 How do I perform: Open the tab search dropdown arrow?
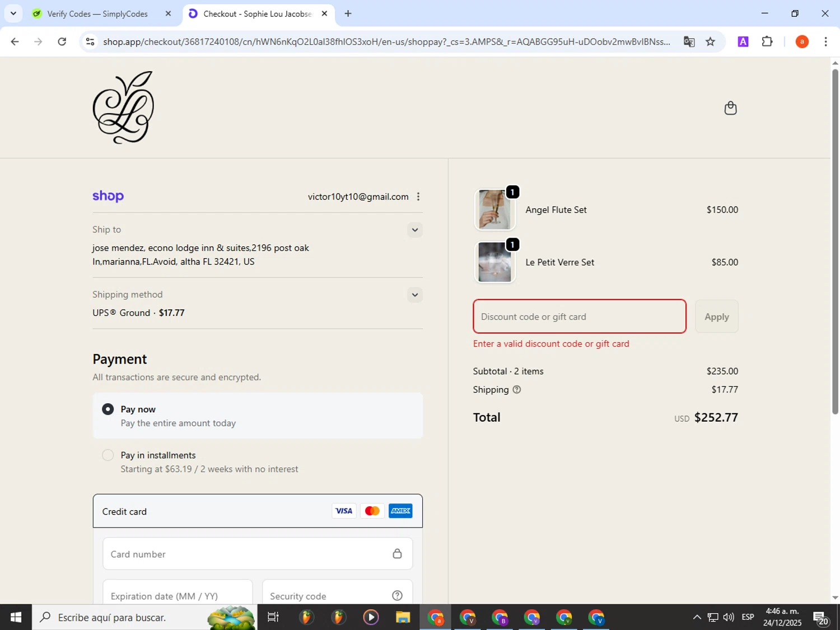coord(13,13)
